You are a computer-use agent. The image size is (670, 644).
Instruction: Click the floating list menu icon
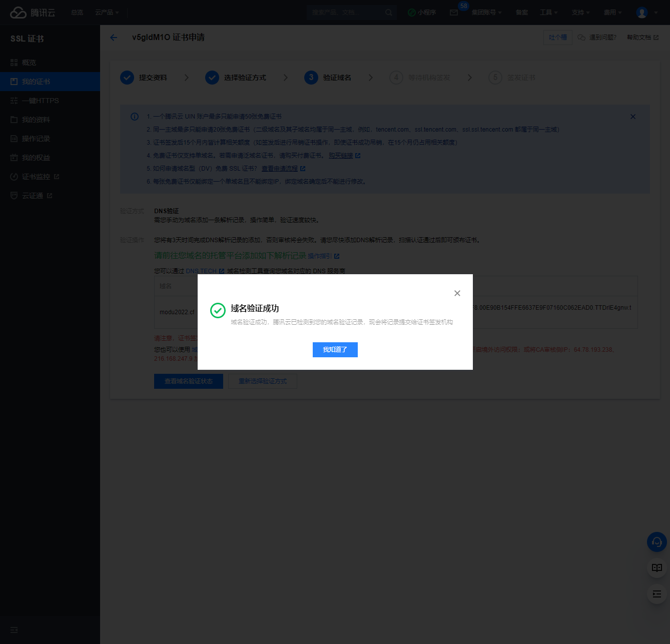(657, 594)
